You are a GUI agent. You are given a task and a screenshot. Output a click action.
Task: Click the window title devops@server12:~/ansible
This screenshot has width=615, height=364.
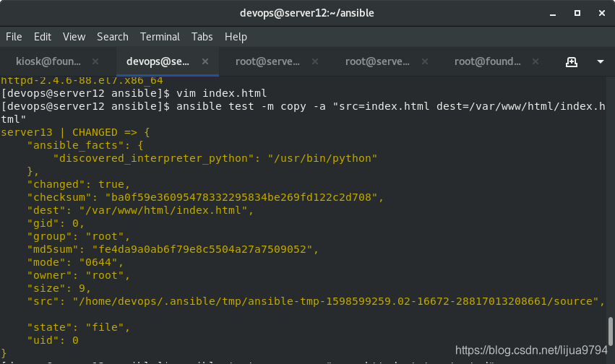click(307, 13)
